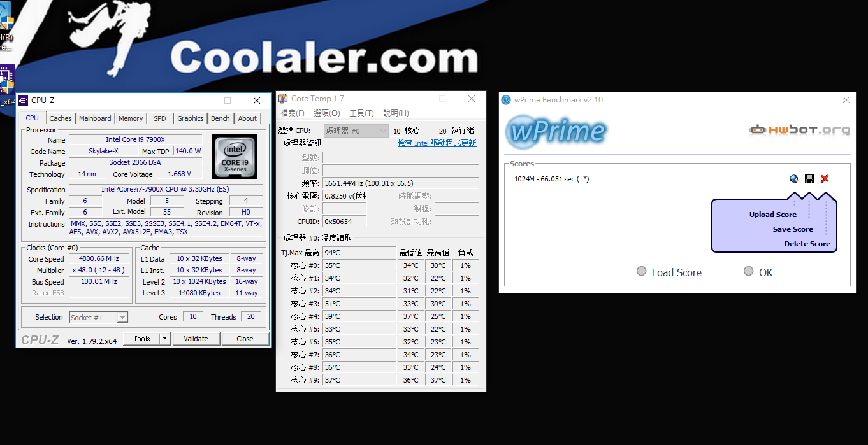The height and width of the screenshot is (445, 868).
Task: Switch to the Bench tab
Action: (221, 118)
